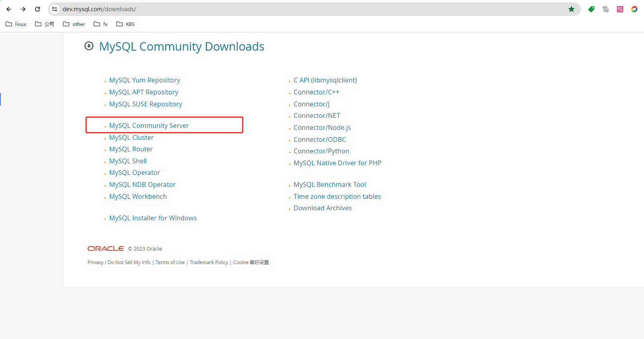Image resolution: width=644 pixels, height=339 pixels.
Task: Click the download icon beside page heading
Action: click(89, 46)
